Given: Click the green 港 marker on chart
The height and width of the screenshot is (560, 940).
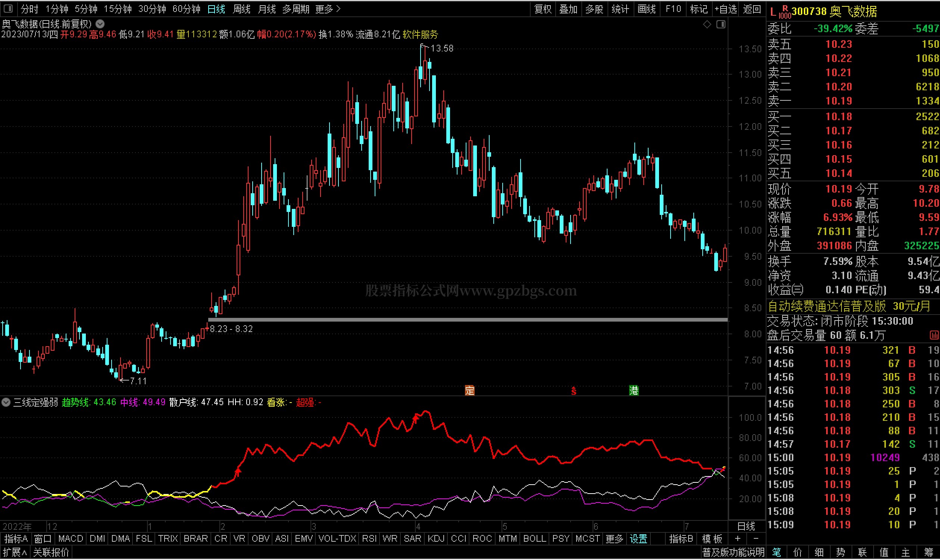Looking at the screenshot, I should (634, 391).
